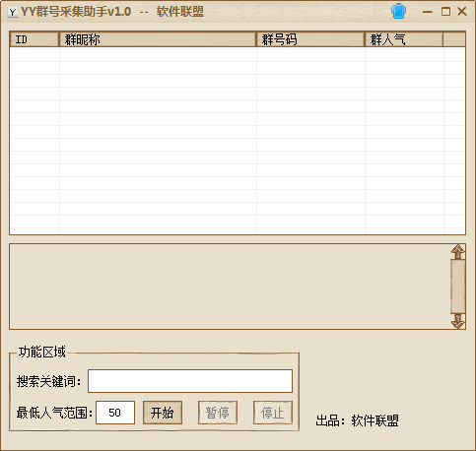
Task: Maximize the application window
Action: [445, 12]
